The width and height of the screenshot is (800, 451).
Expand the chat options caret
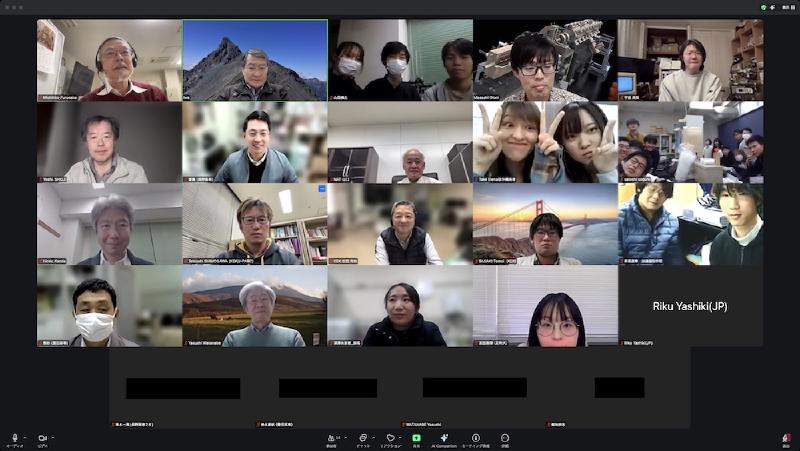click(x=372, y=437)
